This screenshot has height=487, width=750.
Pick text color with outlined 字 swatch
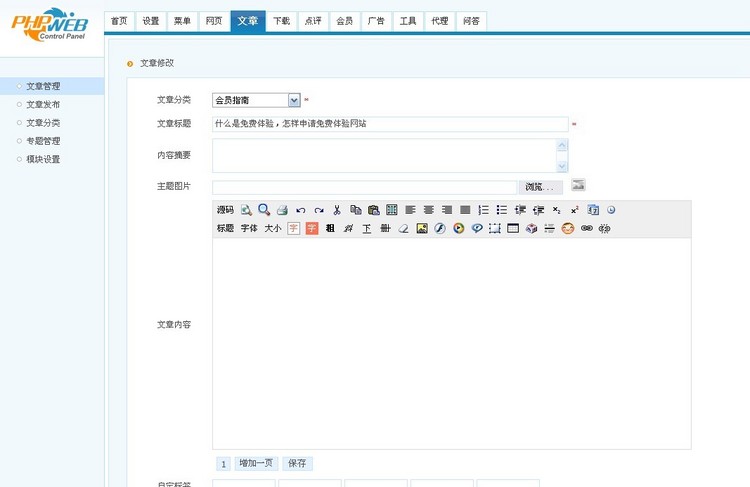click(x=293, y=228)
